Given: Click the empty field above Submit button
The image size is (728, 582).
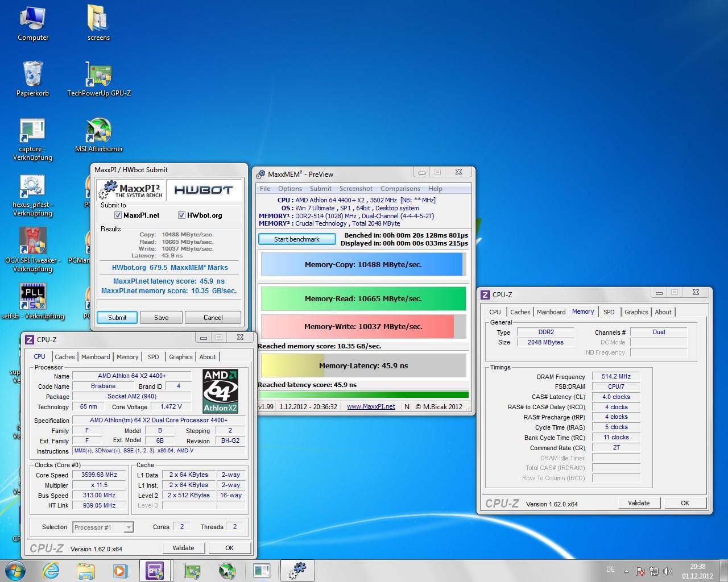Looking at the screenshot, I should click(x=169, y=304).
